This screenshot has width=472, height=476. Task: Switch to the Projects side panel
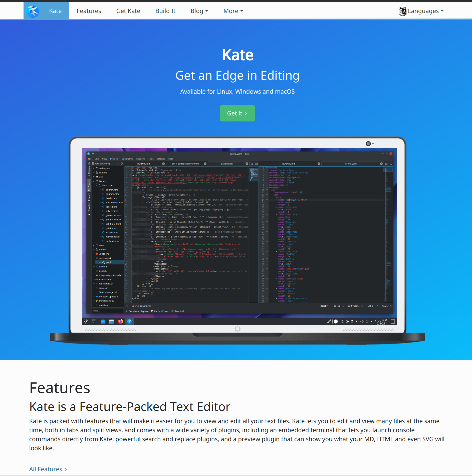click(89, 185)
